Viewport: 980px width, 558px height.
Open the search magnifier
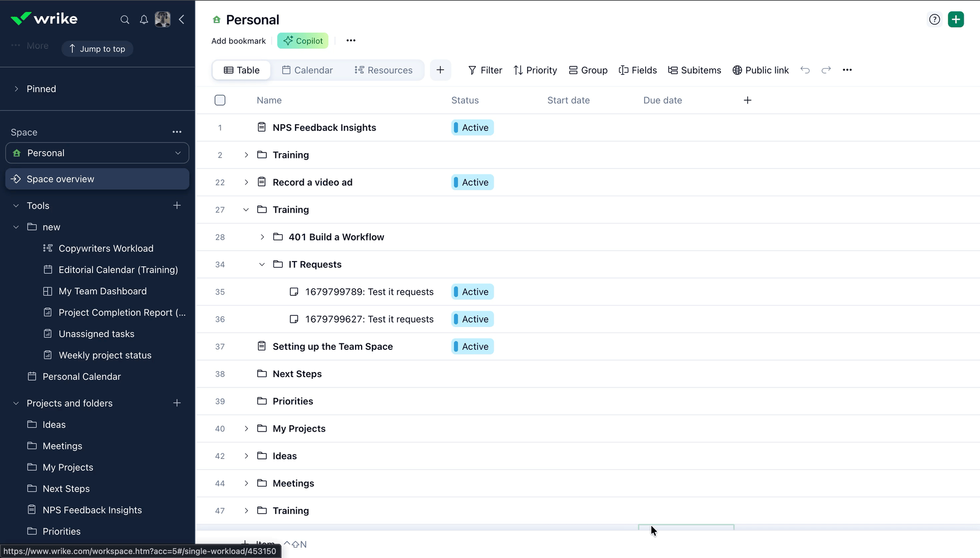[125, 19]
